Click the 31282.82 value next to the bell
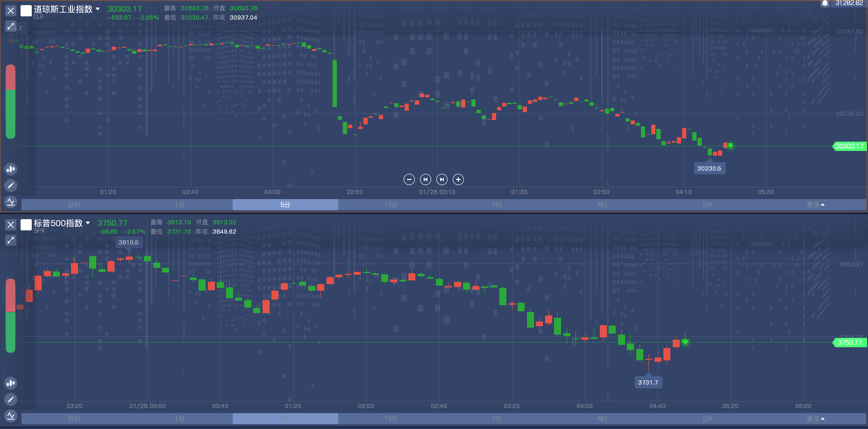The height and width of the screenshot is (429, 868). 849,3
